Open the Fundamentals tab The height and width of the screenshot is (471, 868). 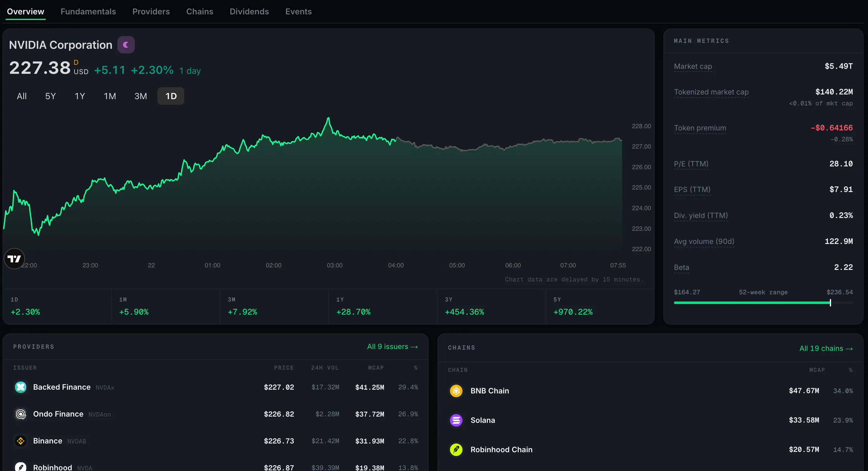(x=88, y=12)
